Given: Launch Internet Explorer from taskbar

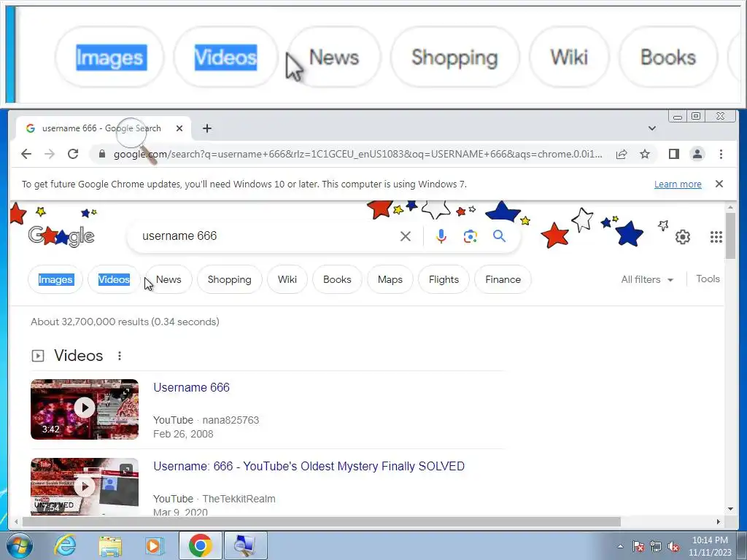Looking at the screenshot, I should (x=65, y=545).
